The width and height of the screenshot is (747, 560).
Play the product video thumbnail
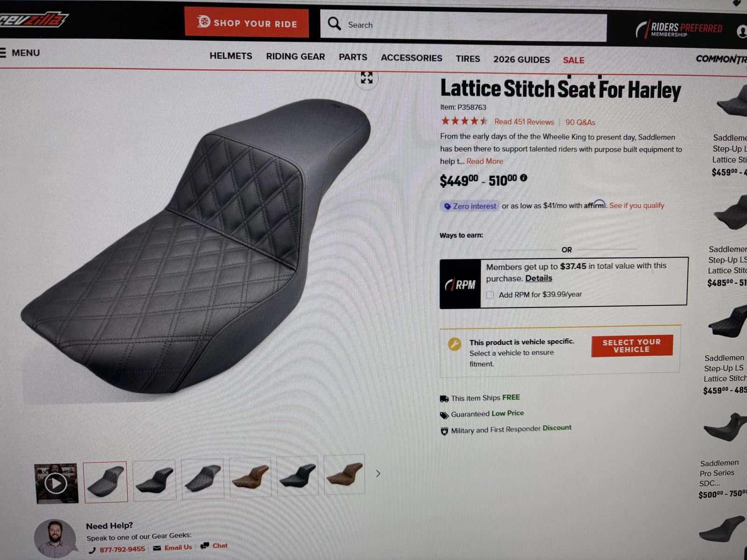(x=56, y=483)
